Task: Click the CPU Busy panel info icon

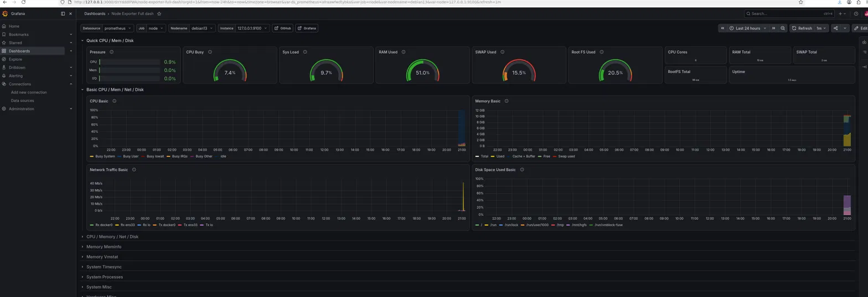Action: (210, 52)
